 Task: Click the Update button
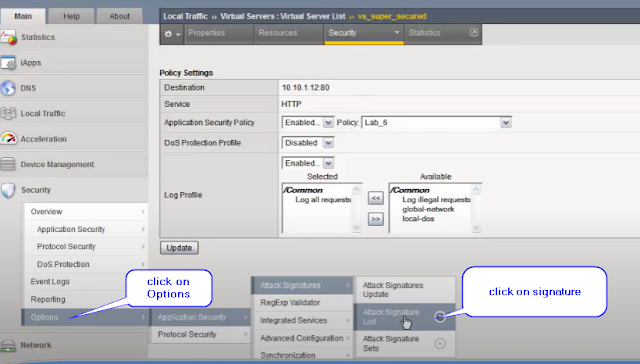coord(179,248)
